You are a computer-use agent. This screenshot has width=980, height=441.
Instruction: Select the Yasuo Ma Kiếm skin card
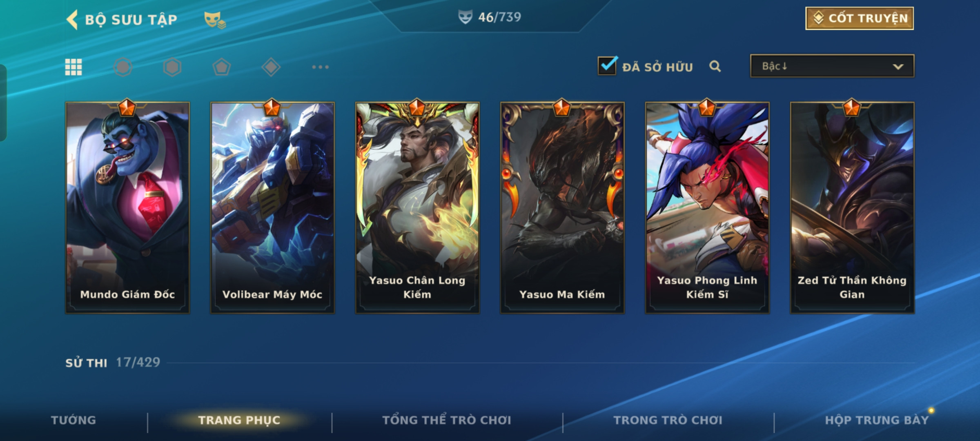click(562, 207)
